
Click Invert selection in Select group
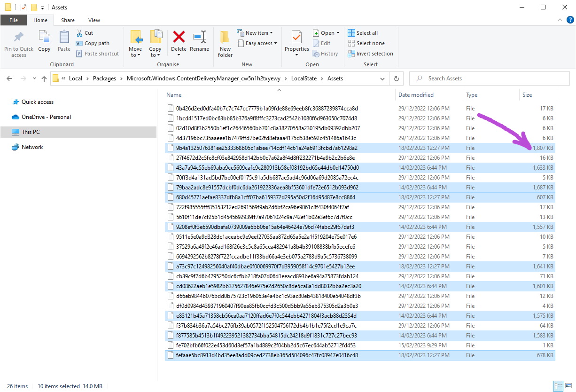(x=370, y=54)
